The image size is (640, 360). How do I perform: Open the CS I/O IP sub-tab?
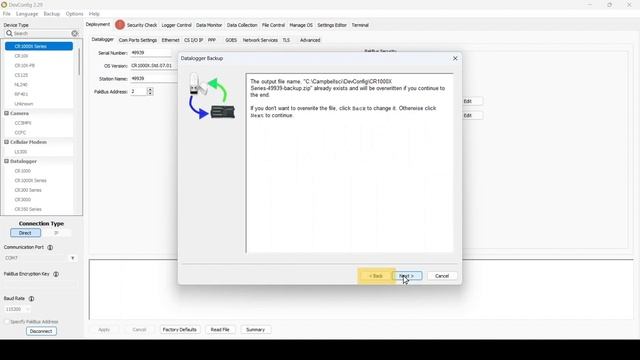point(193,40)
